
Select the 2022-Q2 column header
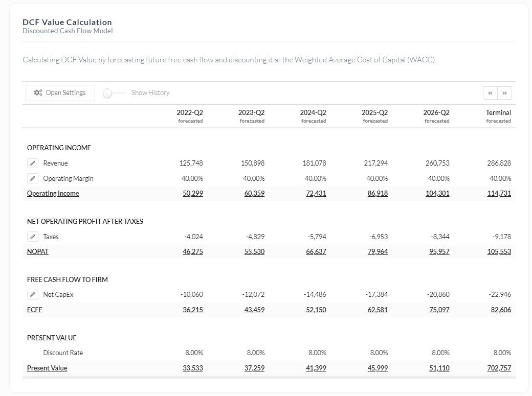tap(190, 112)
